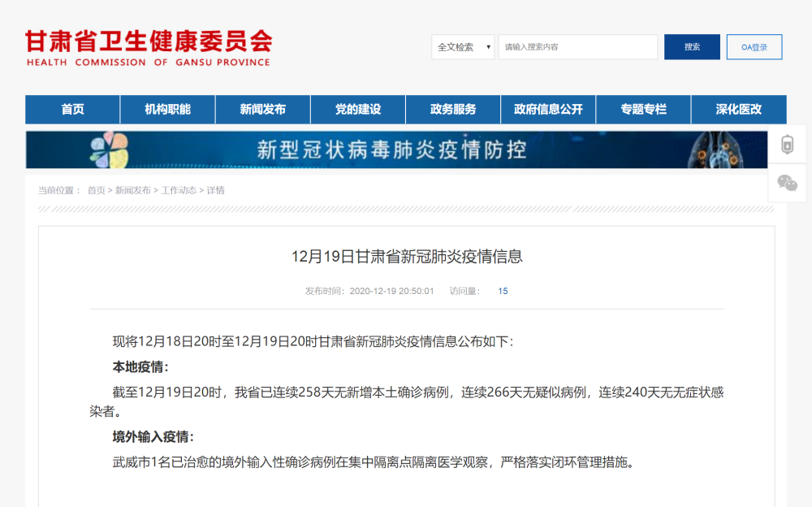Open 机构职能 navigation menu item

[x=167, y=109]
